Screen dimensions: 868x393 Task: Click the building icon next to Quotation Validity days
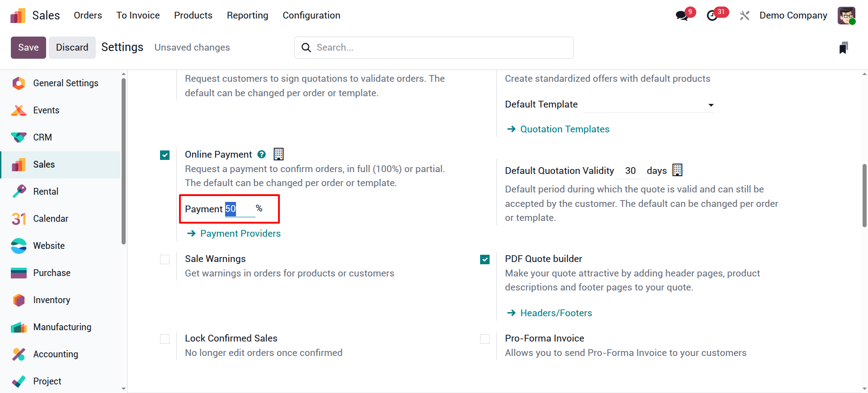pyautogui.click(x=677, y=170)
